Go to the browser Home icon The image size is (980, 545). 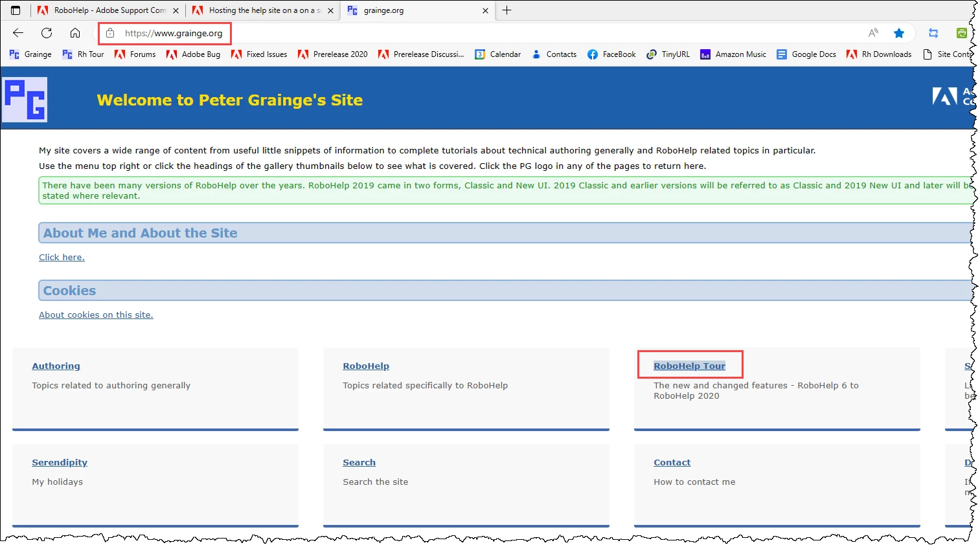pos(75,33)
